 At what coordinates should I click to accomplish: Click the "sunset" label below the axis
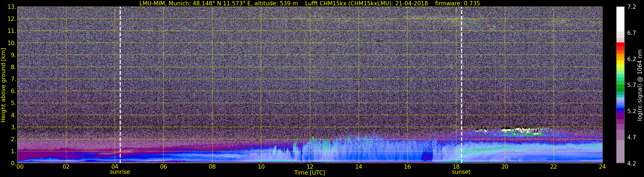pos(461,172)
